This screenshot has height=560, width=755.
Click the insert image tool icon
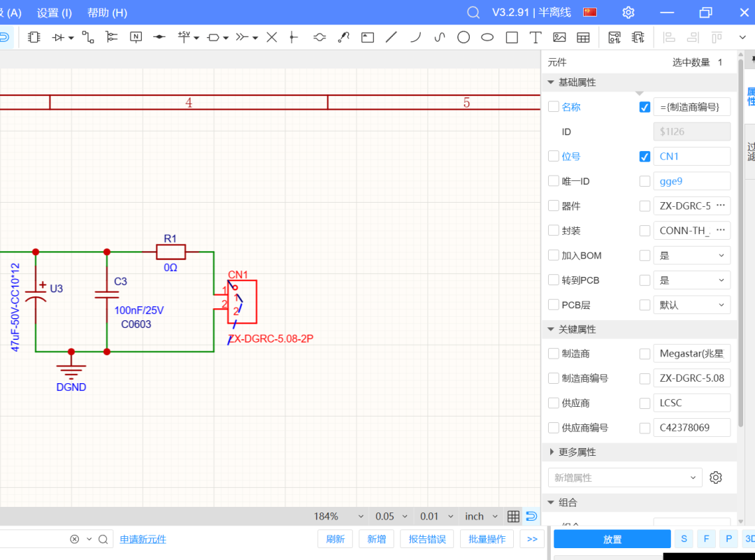[x=559, y=37]
